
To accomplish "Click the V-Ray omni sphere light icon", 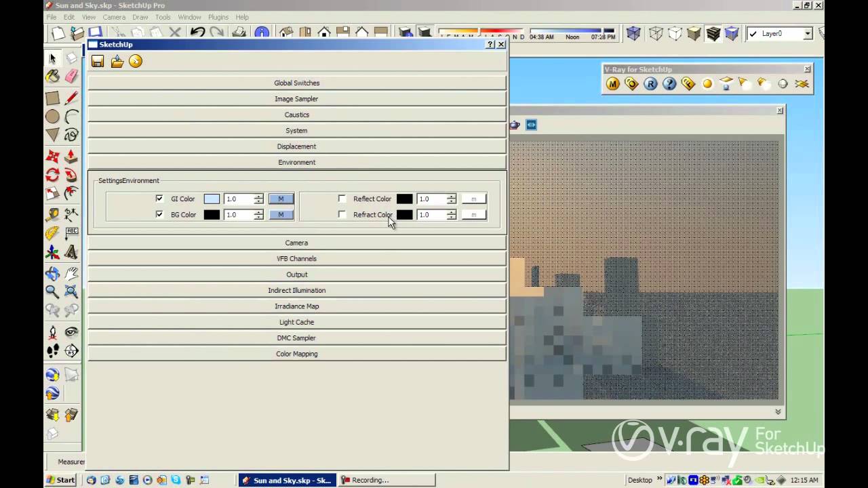I will point(707,84).
